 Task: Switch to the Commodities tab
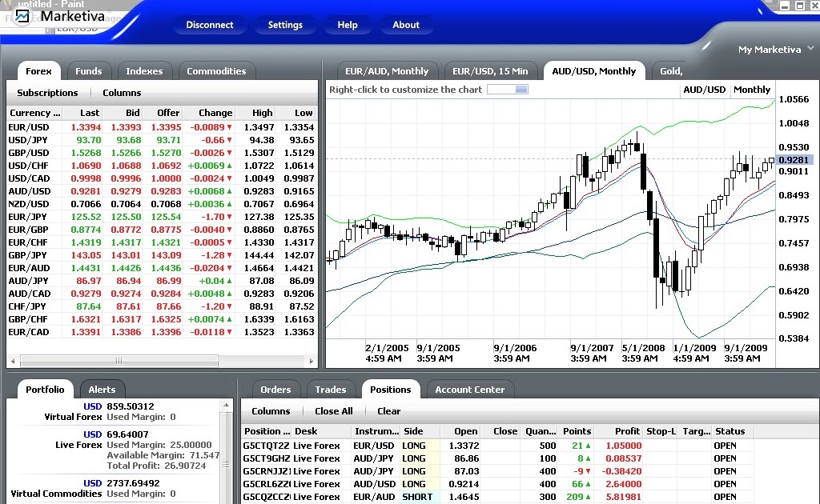tap(216, 71)
